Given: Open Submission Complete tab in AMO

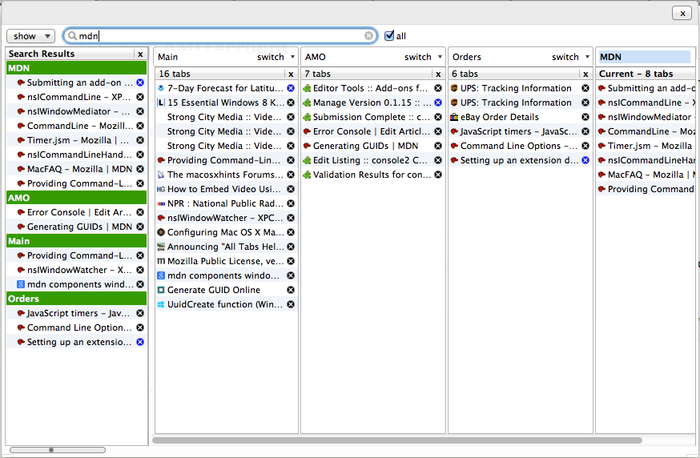Looking at the screenshot, I should click(370, 117).
